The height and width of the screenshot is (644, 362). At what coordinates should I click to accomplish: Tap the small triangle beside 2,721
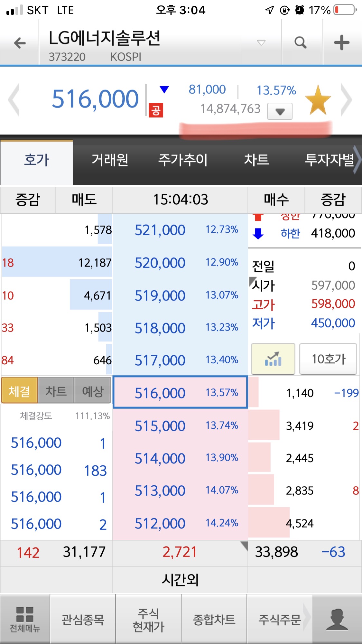click(244, 546)
